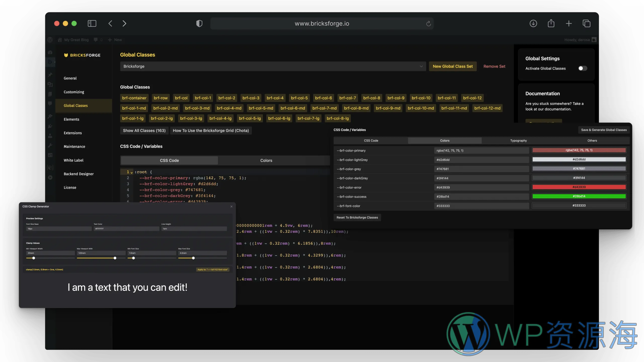Click the Text Color #FFFFFF input

126,229
